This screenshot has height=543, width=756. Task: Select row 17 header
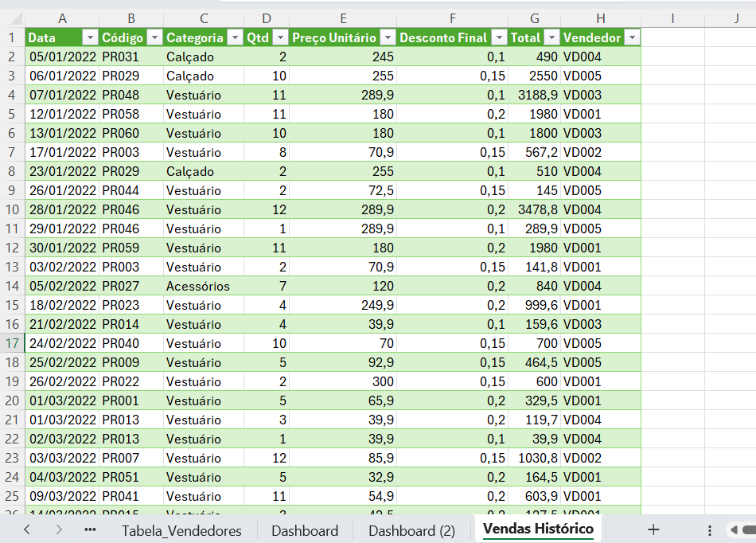pos(12,343)
